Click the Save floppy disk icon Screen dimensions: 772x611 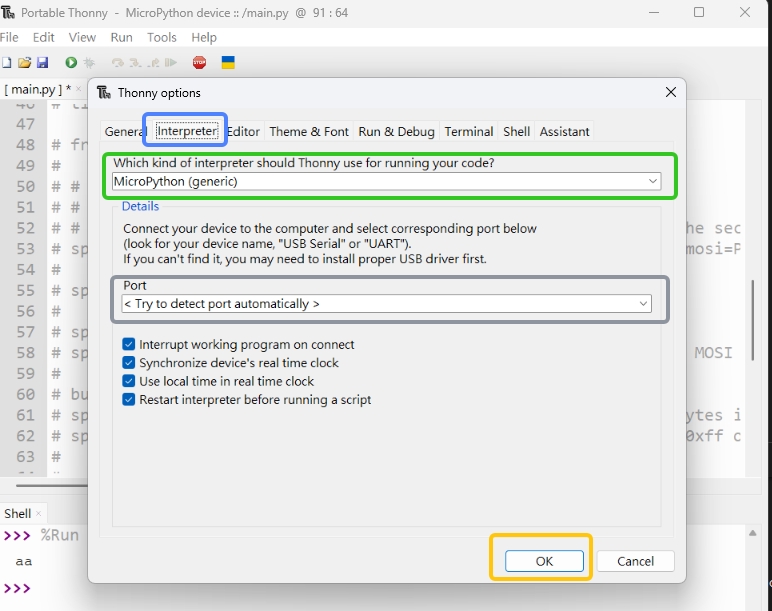42,63
